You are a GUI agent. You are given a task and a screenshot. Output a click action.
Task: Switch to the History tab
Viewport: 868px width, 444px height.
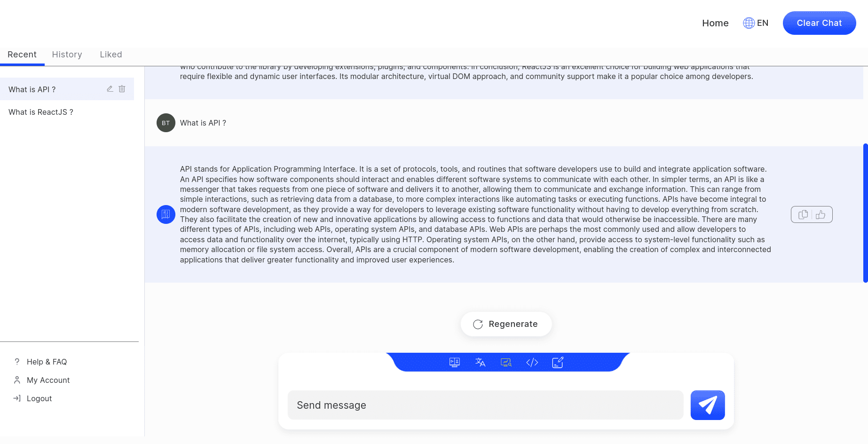(67, 55)
